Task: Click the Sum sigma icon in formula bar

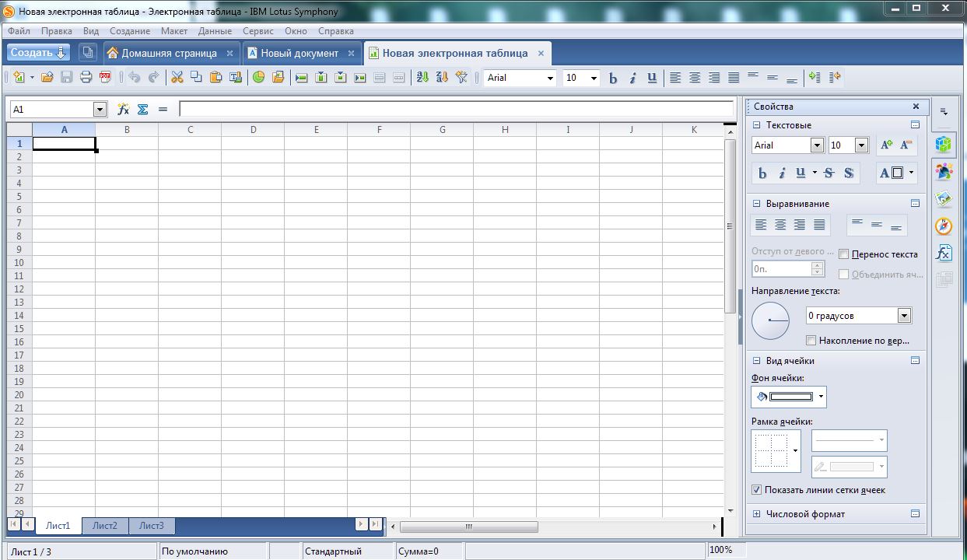Action: 142,110
